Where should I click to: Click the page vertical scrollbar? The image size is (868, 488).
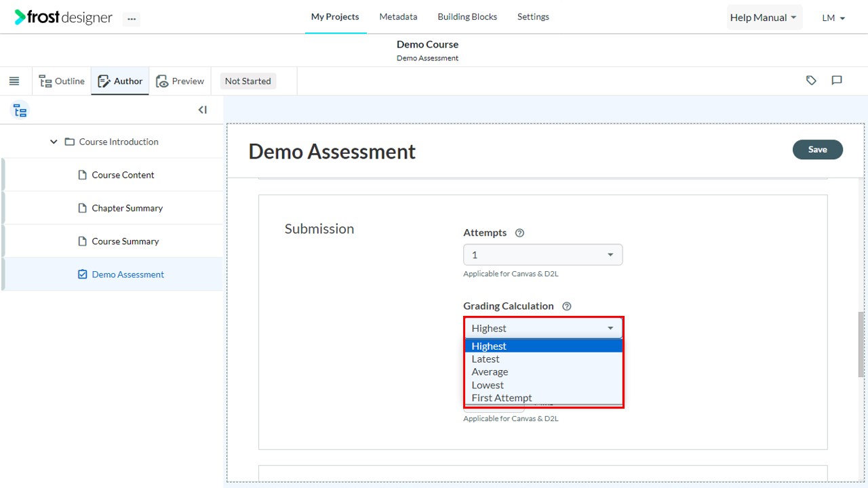pos(861,344)
